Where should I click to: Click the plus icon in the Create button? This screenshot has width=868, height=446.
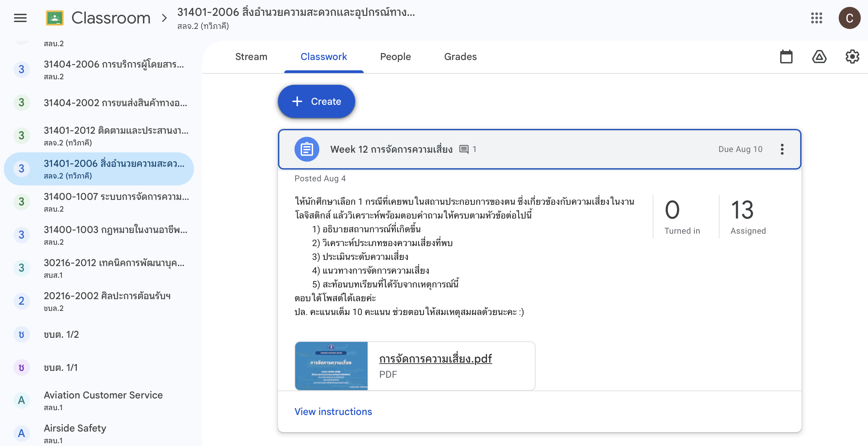pyautogui.click(x=297, y=101)
